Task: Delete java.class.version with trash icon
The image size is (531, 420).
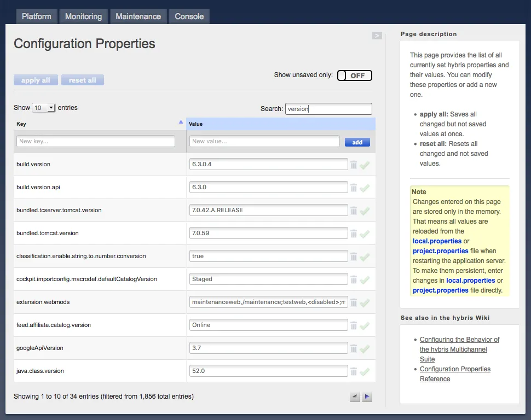Action: point(354,372)
